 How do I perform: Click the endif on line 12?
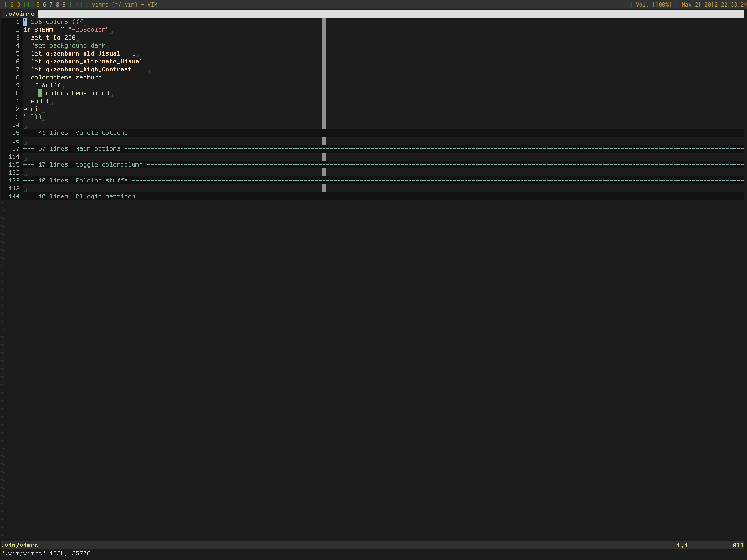33,109
